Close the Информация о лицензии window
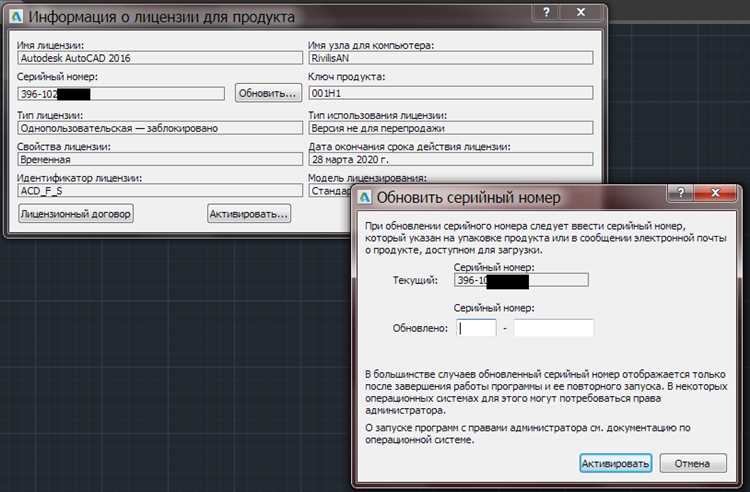 coord(581,12)
